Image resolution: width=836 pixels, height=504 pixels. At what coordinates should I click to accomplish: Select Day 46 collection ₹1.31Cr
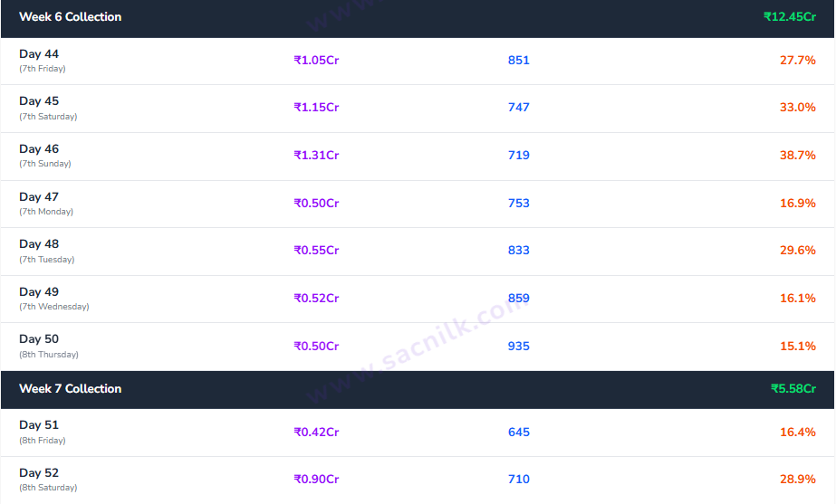[x=316, y=155]
